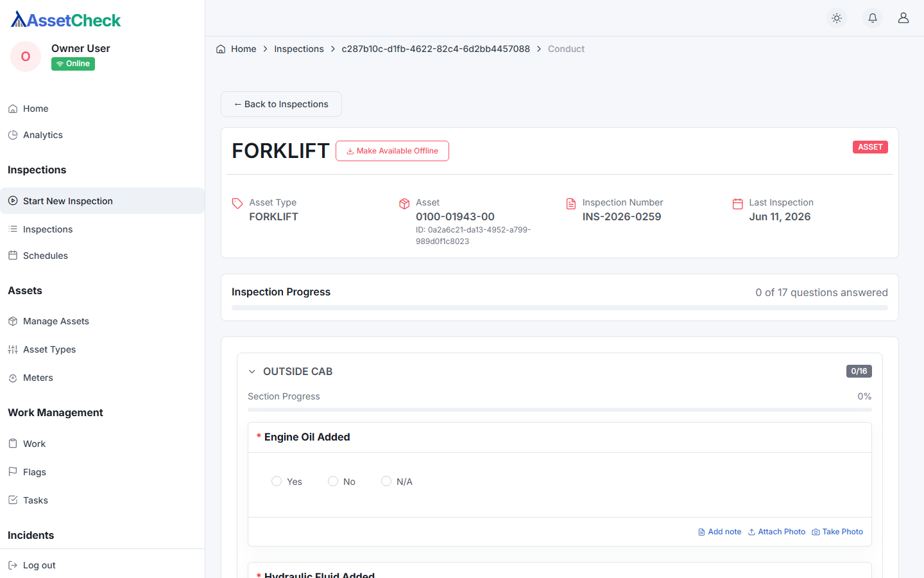Click the Meters gauge icon
Screen dimensions: 924x578
[x=13, y=378]
